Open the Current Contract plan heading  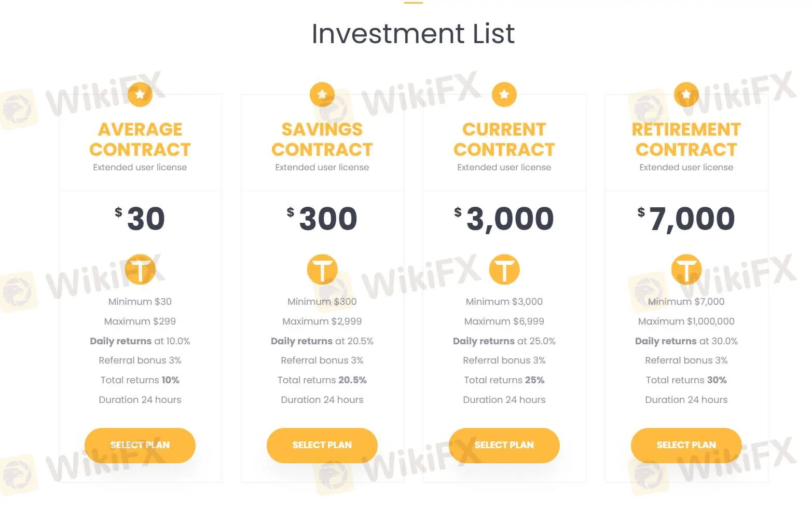point(504,139)
